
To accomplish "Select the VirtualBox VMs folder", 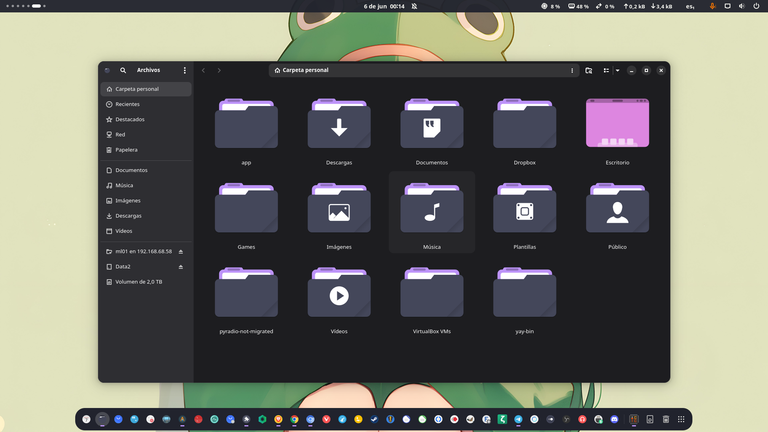I will (x=432, y=292).
